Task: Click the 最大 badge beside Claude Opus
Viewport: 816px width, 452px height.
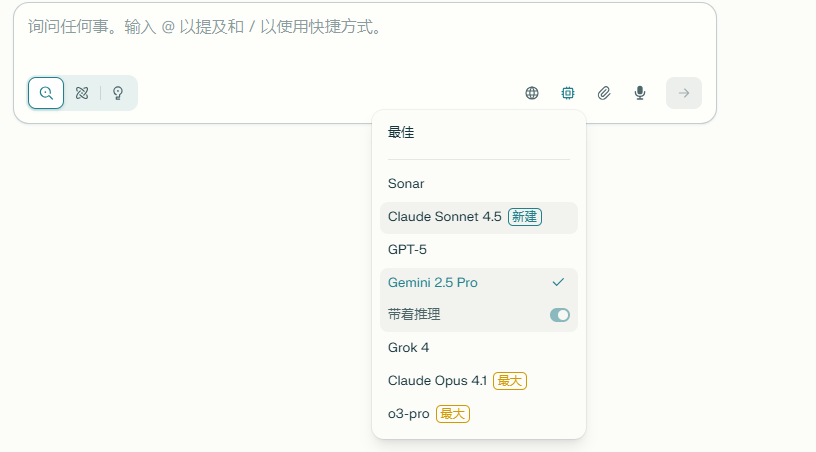Action: pos(509,381)
